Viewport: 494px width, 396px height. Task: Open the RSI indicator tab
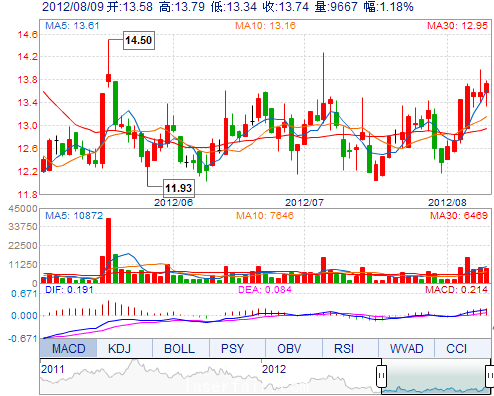coord(344,348)
